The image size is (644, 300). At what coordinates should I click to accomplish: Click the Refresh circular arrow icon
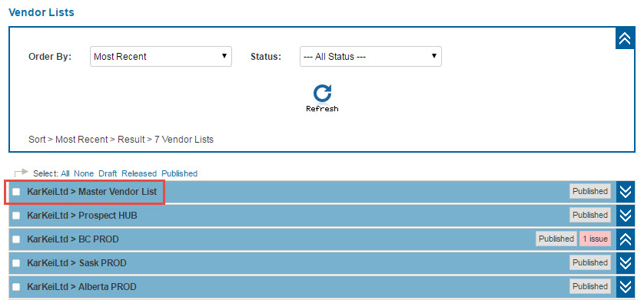322,94
